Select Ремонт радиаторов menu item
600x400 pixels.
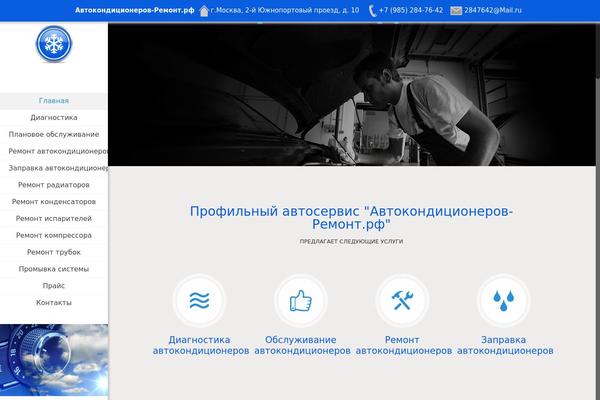[54, 185]
